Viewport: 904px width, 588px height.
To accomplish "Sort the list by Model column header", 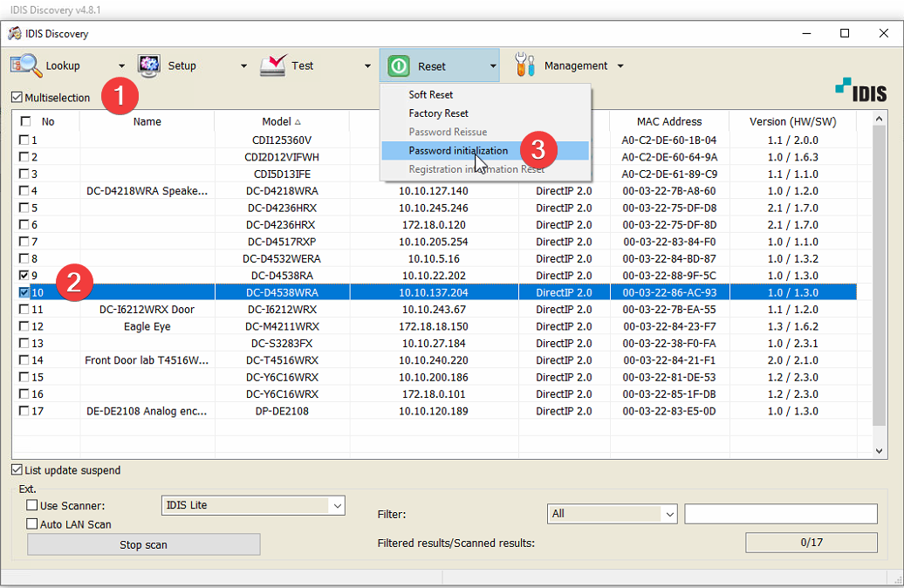I will point(281,121).
